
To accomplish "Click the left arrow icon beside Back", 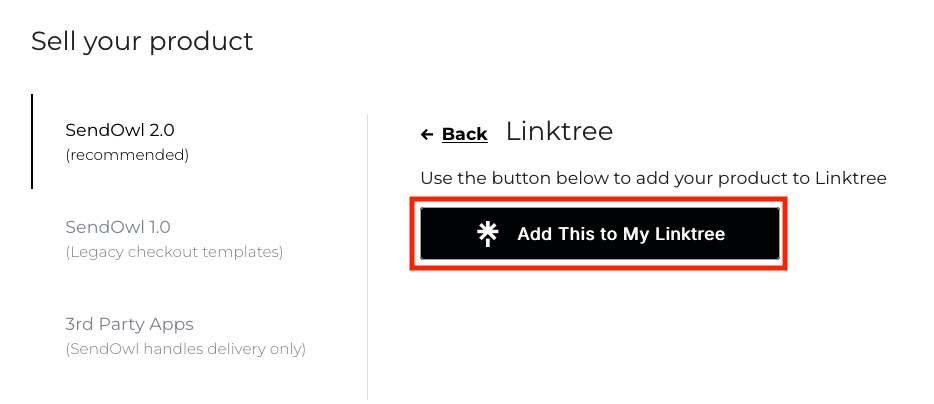I will point(426,135).
